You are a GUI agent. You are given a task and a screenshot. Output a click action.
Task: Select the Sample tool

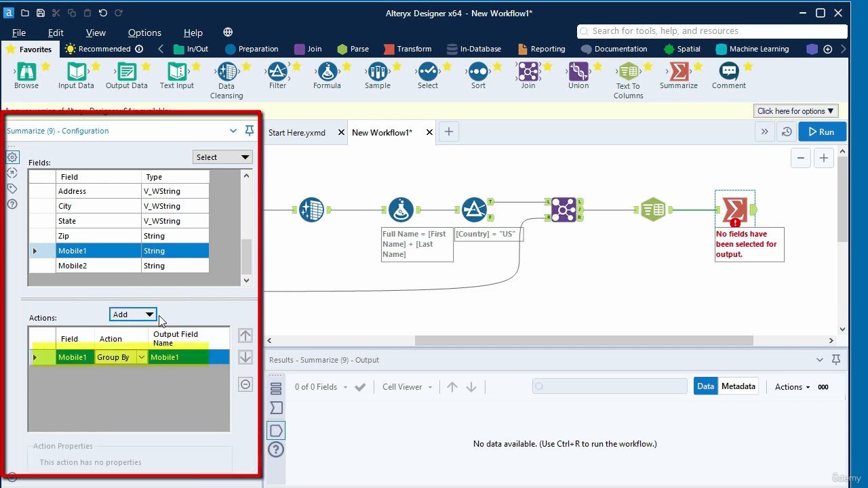point(378,75)
